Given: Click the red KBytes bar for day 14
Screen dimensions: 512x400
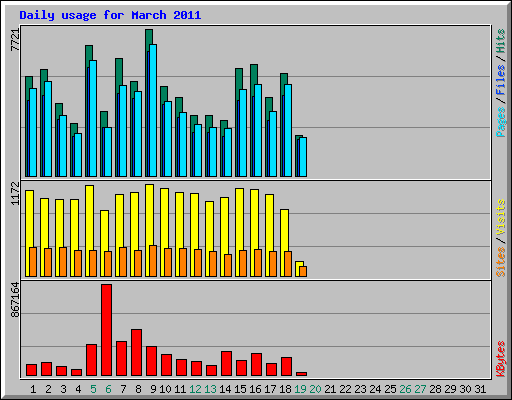Looking at the screenshot, I should (x=227, y=364).
